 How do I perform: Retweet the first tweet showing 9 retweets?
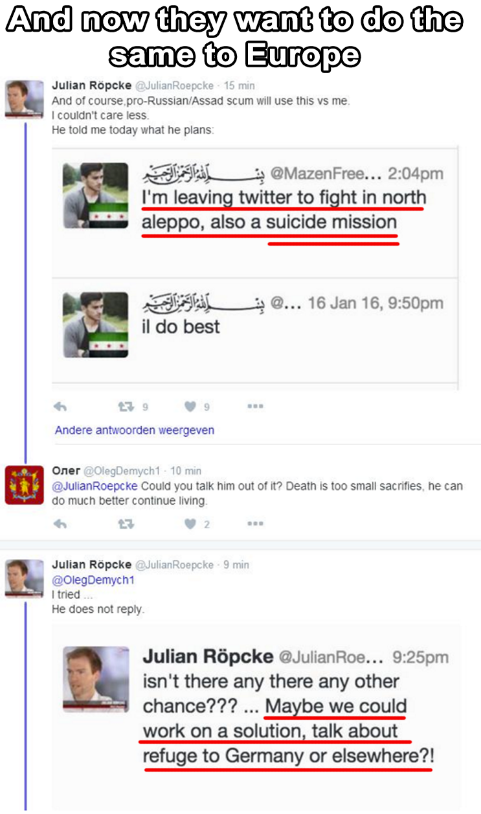pos(126,406)
